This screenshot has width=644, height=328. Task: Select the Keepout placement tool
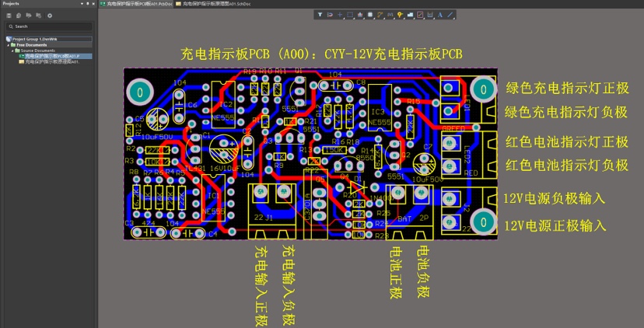coord(420,15)
